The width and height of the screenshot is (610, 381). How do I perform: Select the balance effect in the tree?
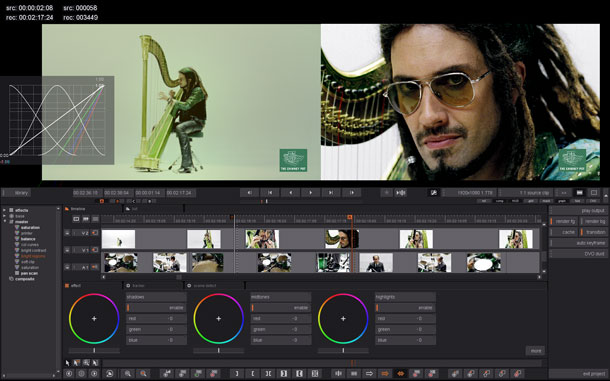click(x=28, y=239)
